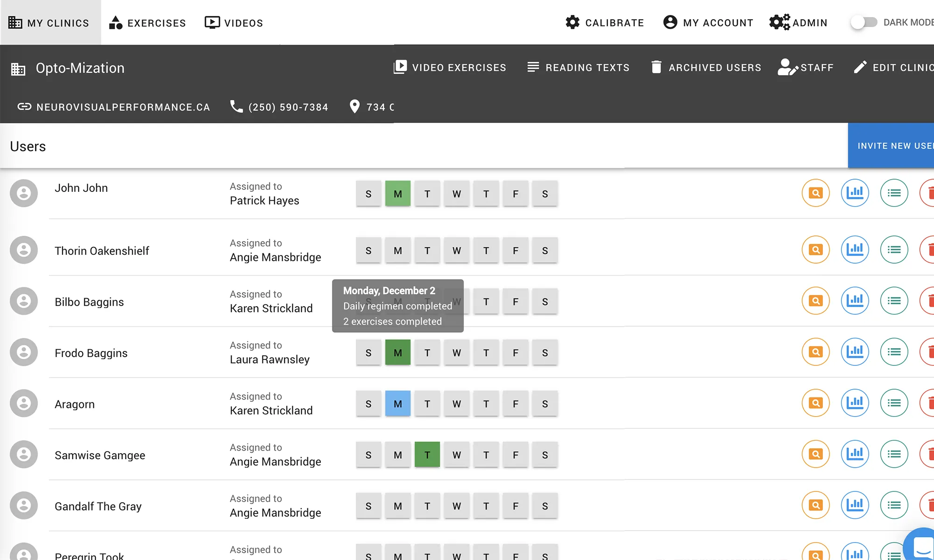View bar chart stats for Thorin Oakenshielf
The height and width of the screenshot is (560, 934).
(855, 250)
